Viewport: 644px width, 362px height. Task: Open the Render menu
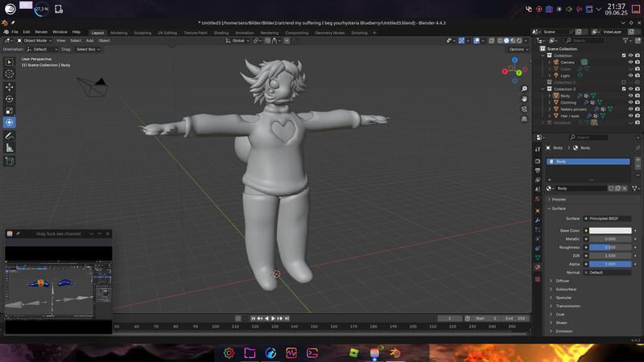[41, 32]
